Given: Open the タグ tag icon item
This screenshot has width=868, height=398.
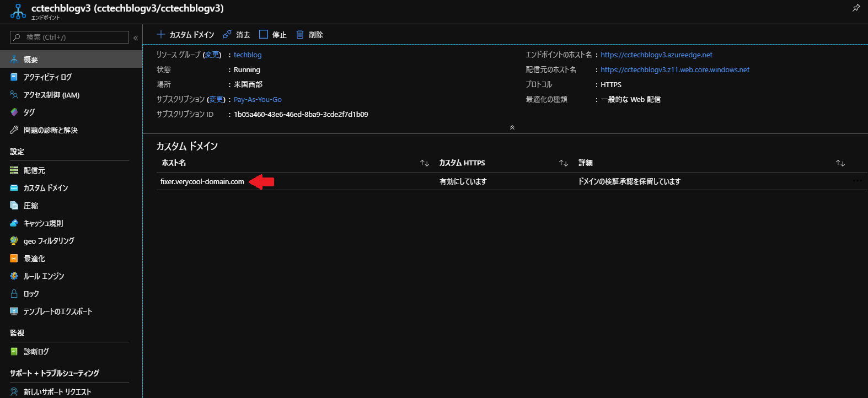Looking at the screenshot, I should (14, 112).
